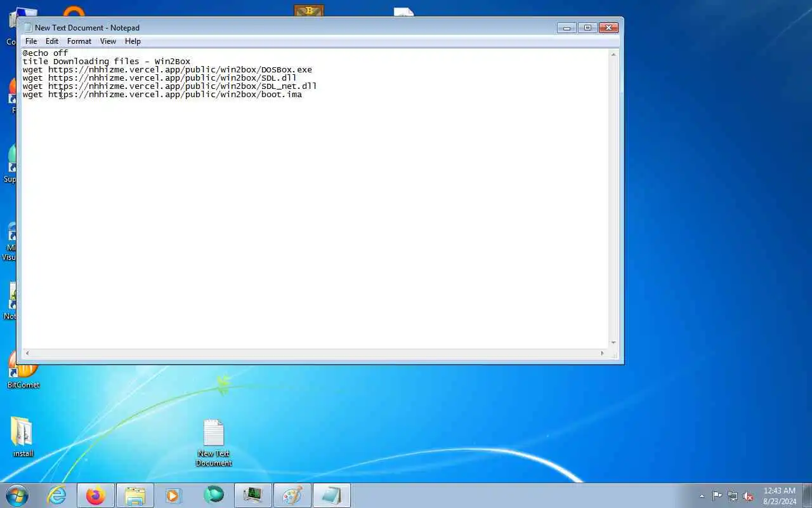
Task: Launch Internet Explorer from the taskbar
Action: tap(57, 495)
